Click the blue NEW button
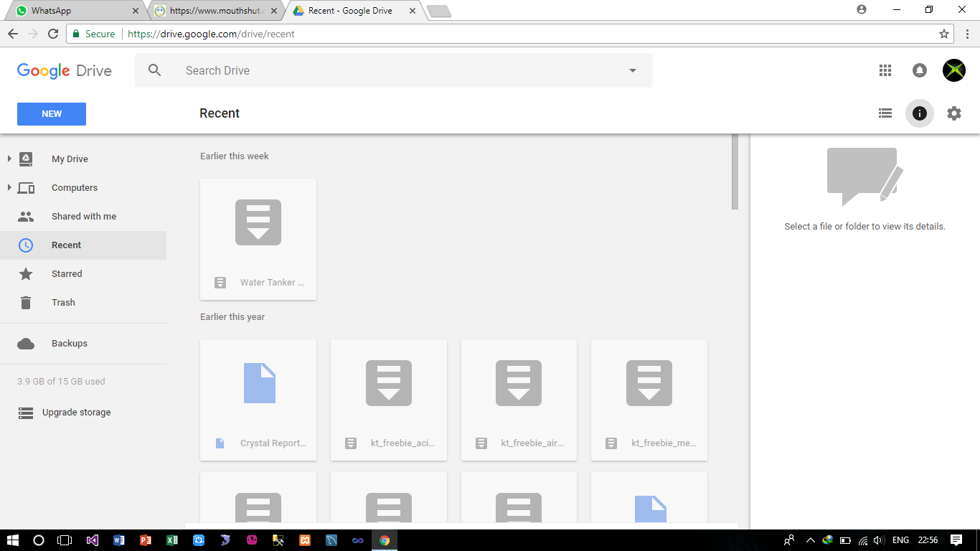Image resolution: width=980 pixels, height=551 pixels. pos(52,114)
